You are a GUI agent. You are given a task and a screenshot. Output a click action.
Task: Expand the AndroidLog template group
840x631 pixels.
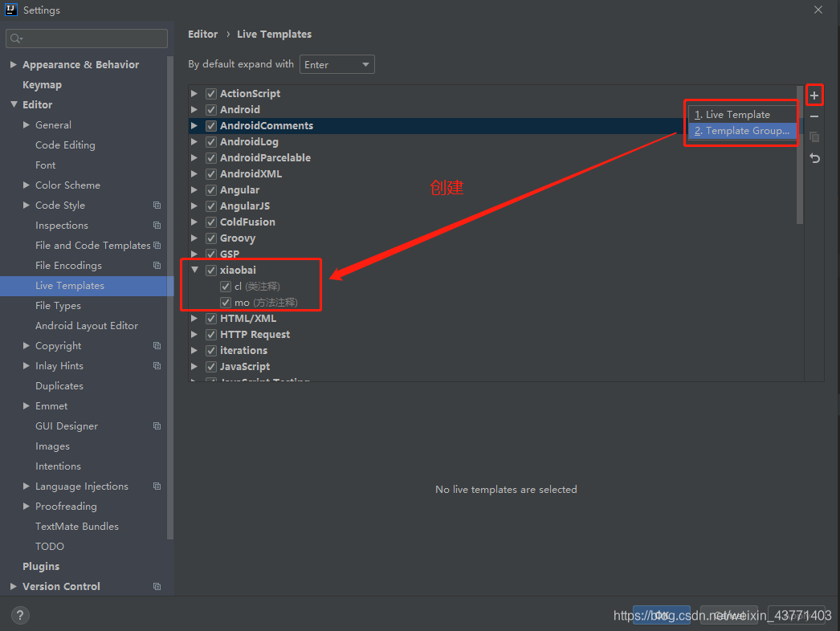194,142
